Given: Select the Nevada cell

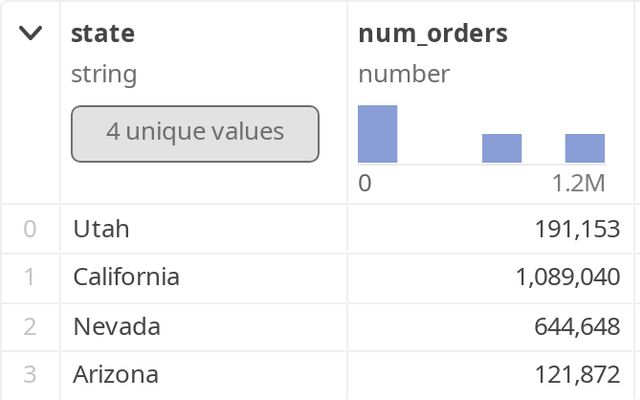Looking at the screenshot, I should [x=117, y=327].
